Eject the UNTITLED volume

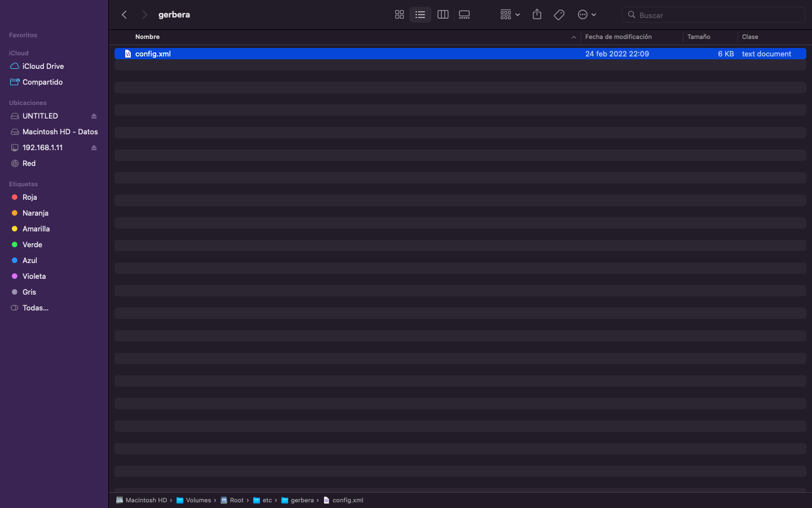point(94,116)
